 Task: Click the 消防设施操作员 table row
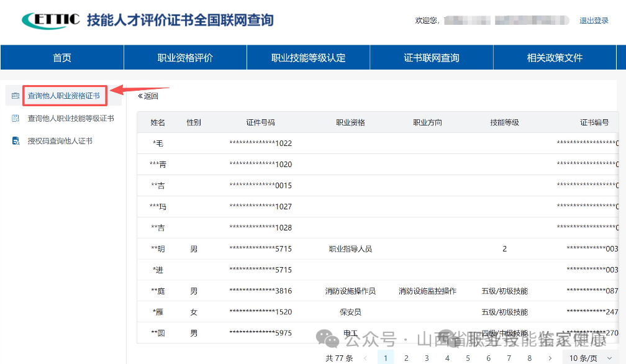click(350, 291)
